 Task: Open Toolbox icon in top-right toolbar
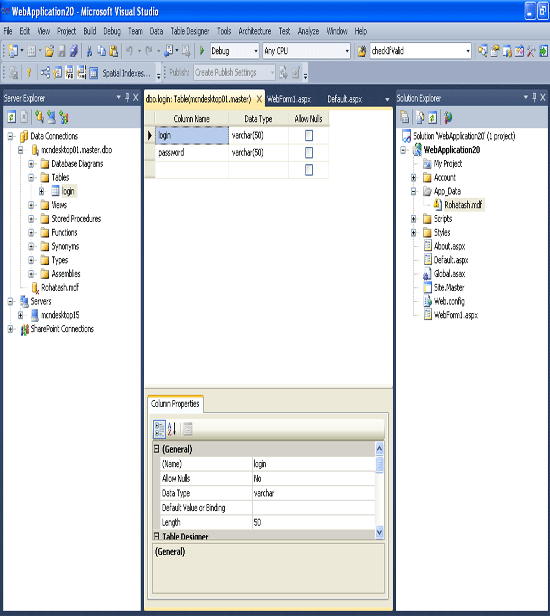(x=531, y=51)
